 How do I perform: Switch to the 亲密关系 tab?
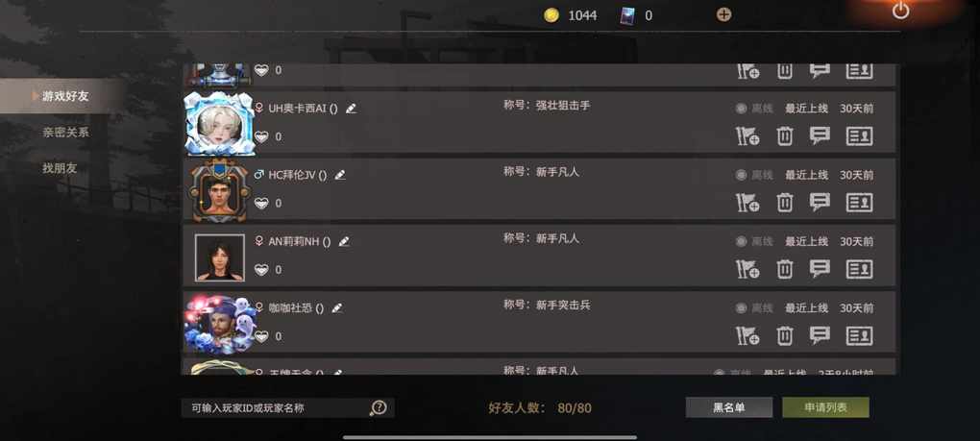coord(65,132)
